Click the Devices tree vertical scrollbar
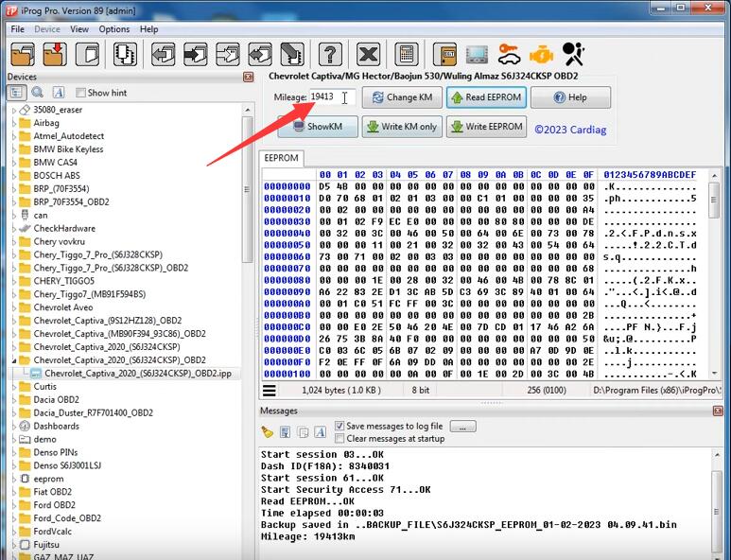Image resolution: width=731 pixels, height=560 pixels. [x=248, y=191]
